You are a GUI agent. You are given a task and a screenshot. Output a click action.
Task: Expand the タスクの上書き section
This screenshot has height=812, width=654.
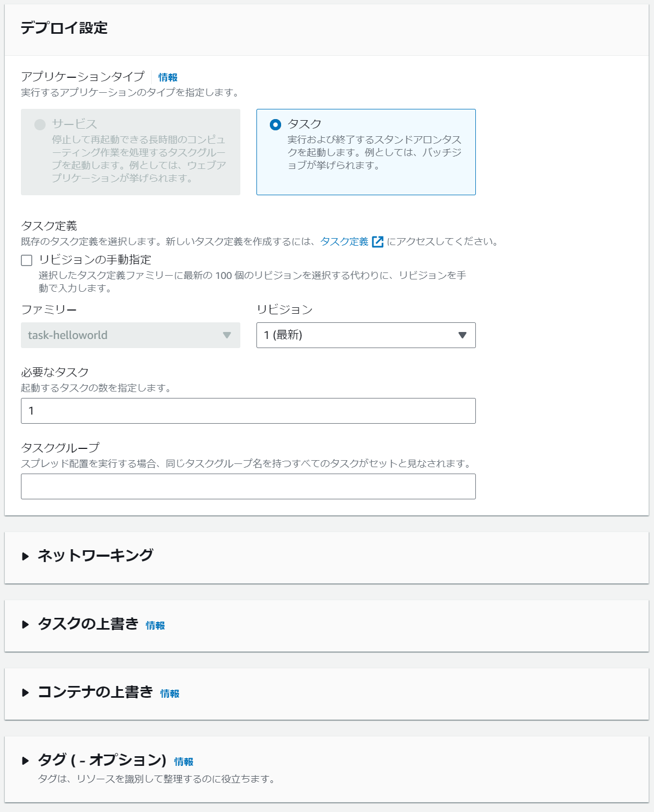(x=25, y=624)
